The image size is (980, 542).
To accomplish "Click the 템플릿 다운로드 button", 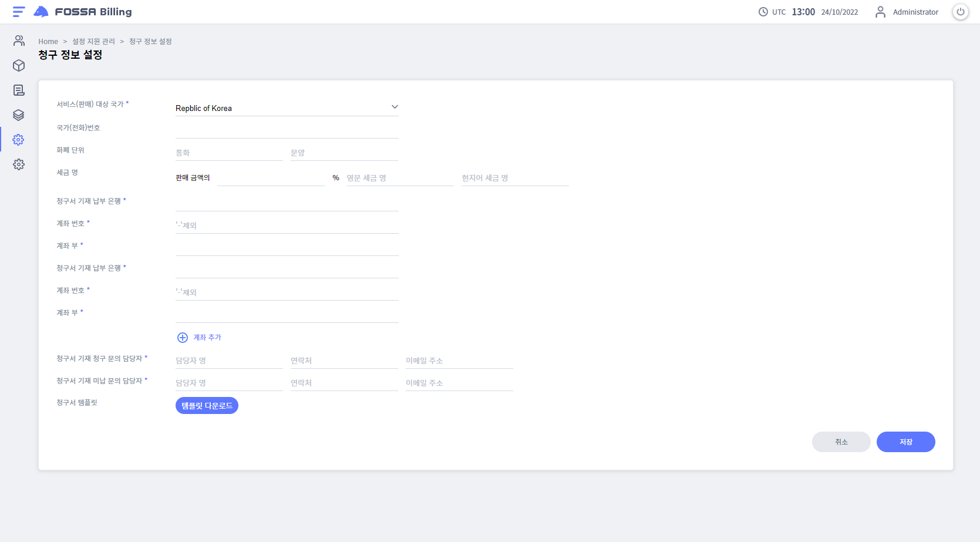I will [x=207, y=406].
